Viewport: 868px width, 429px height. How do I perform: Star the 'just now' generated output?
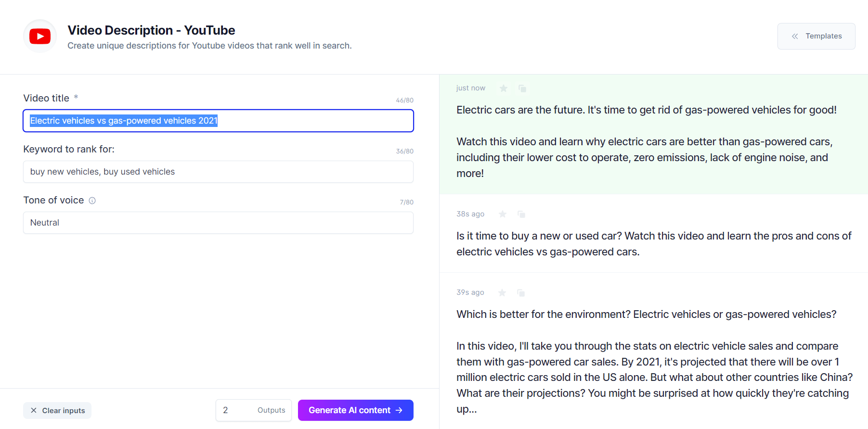504,88
